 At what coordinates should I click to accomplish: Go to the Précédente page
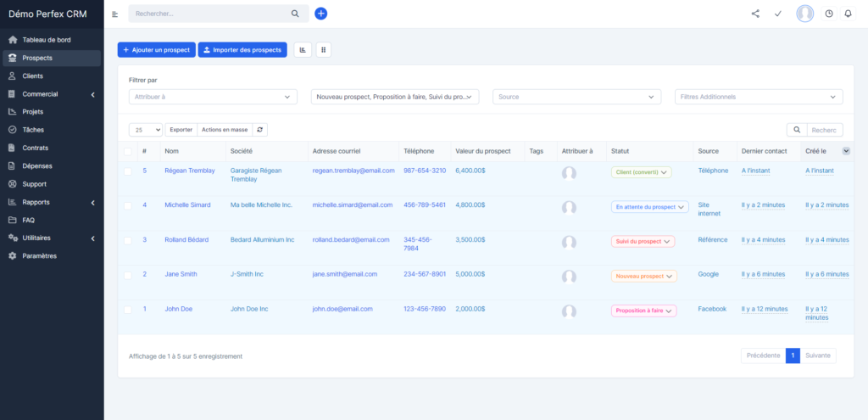[x=764, y=356]
